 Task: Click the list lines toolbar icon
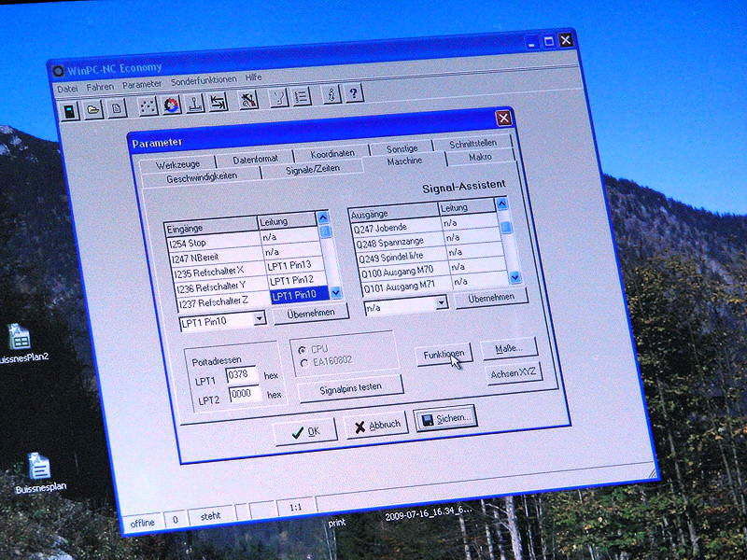(302, 97)
